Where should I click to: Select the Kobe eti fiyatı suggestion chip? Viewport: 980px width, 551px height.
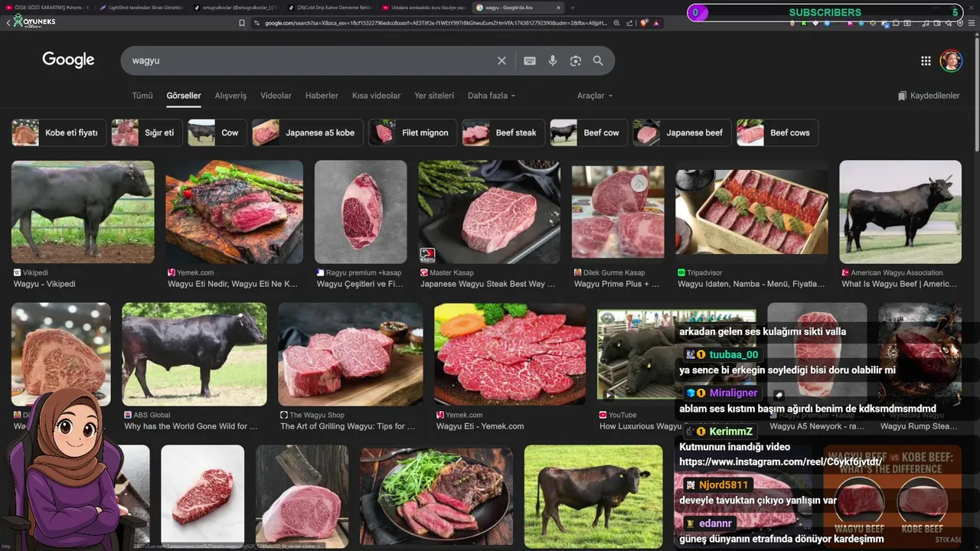coord(58,132)
